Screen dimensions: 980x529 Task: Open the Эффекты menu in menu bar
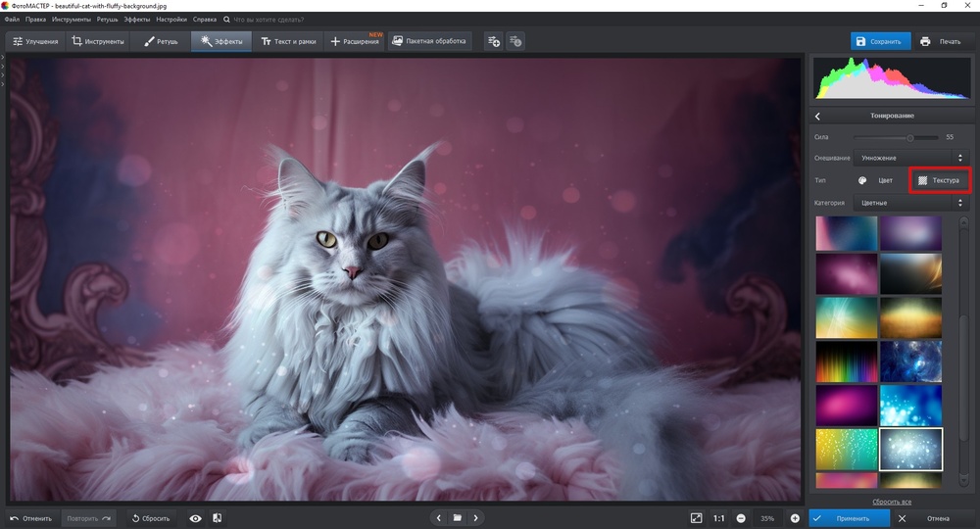(136, 19)
